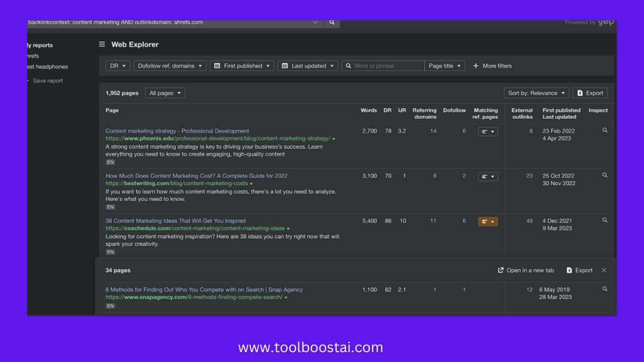Click the date 6 May 2019
Viewport: 644px width, 362px height.
tap(554, 290)
